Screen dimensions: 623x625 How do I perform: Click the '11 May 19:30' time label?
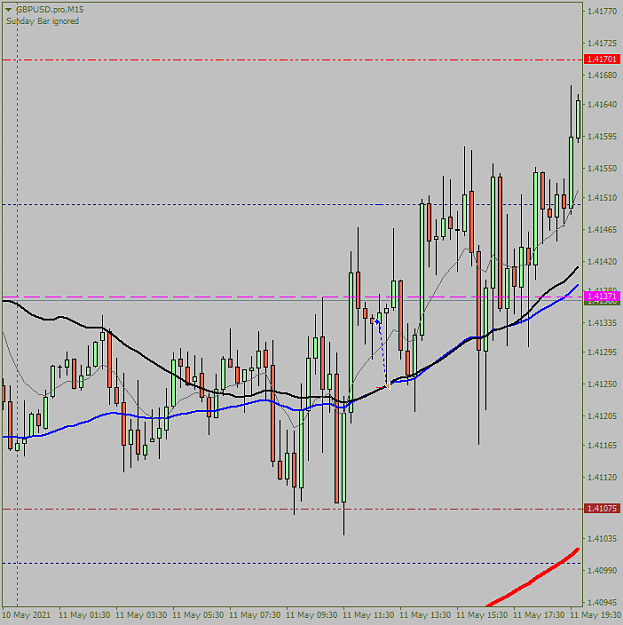596,615
